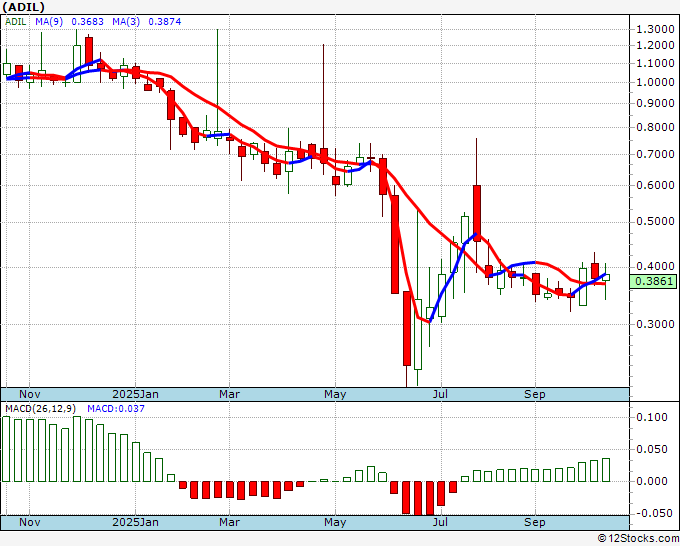The image size is (680, 546).
Task: Select Sep on the MACD panel time axis
Action: [535, 522]
